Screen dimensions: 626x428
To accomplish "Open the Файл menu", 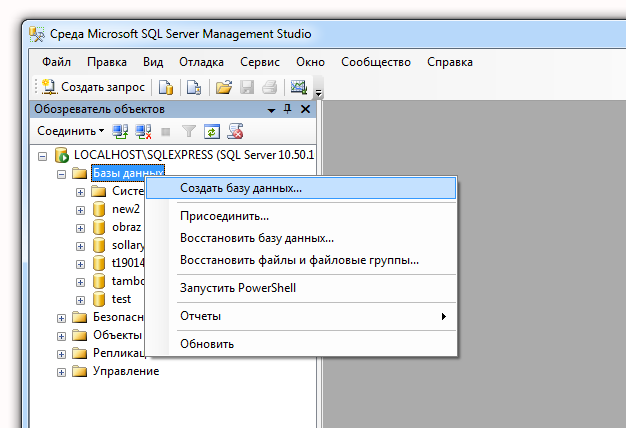I will pyautogui.click(x=56, y=62).
